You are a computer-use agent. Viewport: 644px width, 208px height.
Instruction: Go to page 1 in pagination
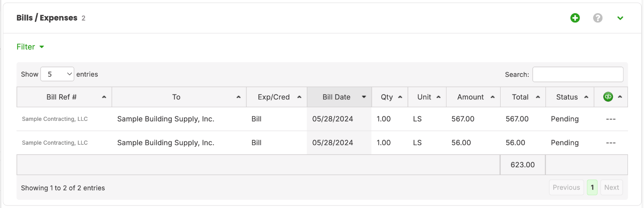tap(592, 187)
